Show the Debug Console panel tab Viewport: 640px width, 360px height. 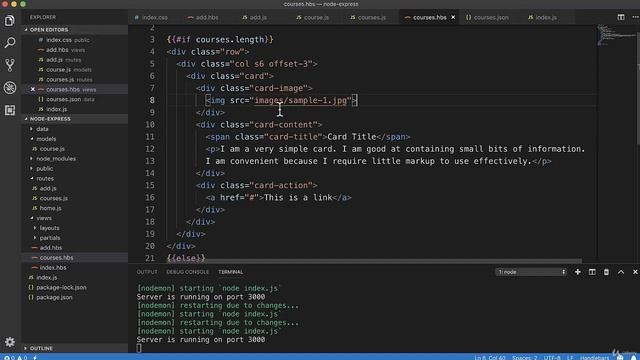(187, 272)
